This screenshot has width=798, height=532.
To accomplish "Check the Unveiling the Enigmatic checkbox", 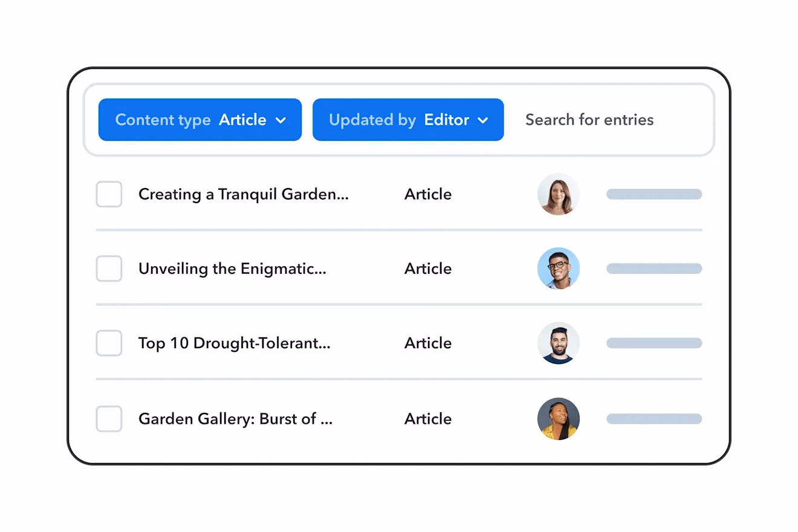I will (x=109, y=268).
